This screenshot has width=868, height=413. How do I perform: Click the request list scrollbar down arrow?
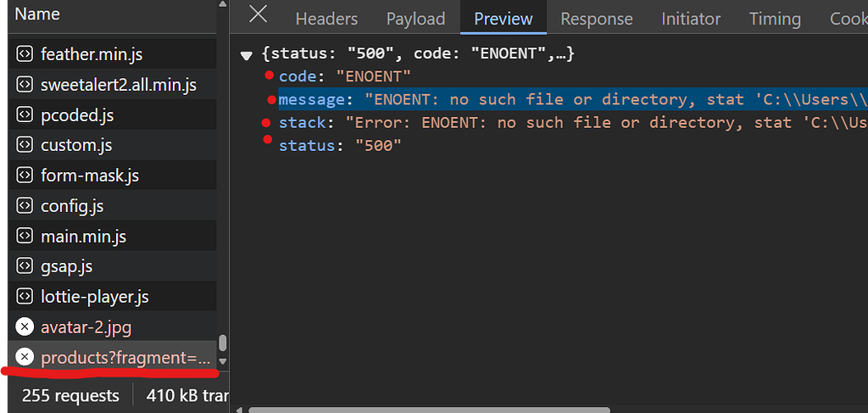(223, 361)
